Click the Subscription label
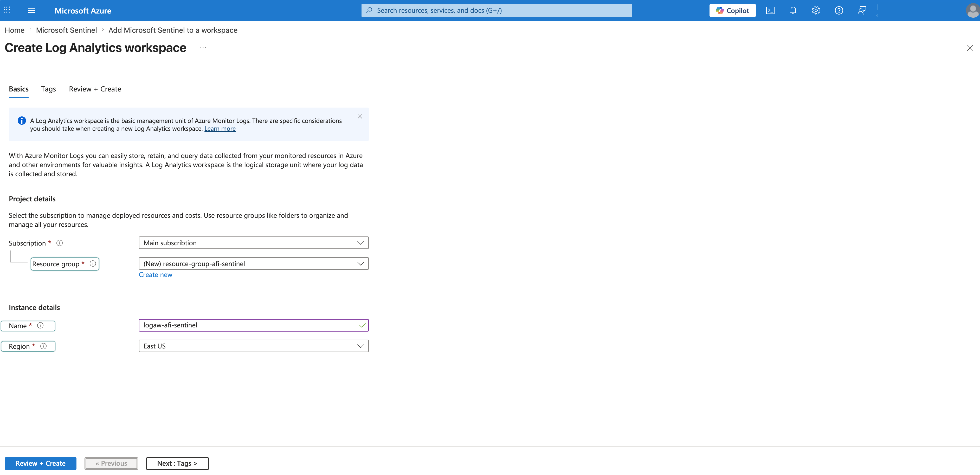This screenshot has height=475, width=980. pyautogui.click(x=27, y=243)
